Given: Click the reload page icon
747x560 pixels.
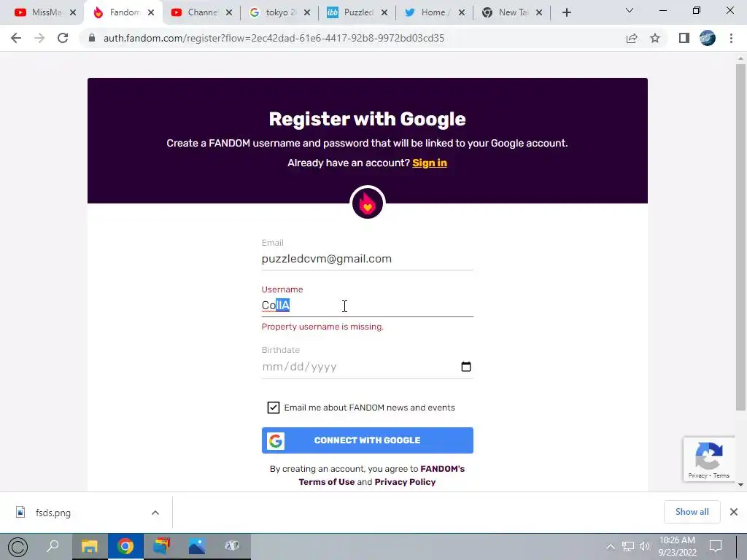Looking at the screenshot, I should 63,38.
